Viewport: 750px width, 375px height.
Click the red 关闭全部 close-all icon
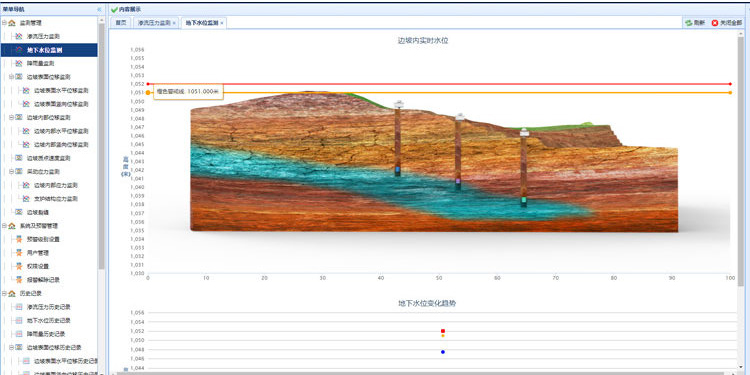click(715, 23)
